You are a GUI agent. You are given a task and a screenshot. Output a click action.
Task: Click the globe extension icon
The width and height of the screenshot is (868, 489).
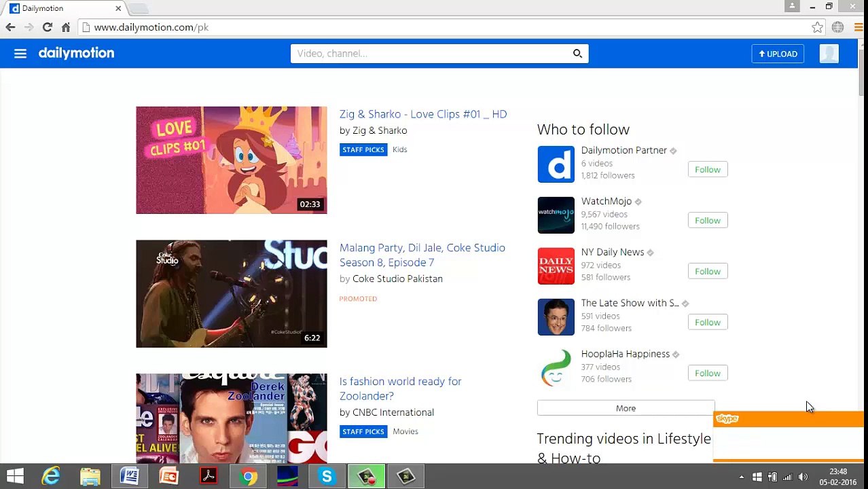pos(837,27)
